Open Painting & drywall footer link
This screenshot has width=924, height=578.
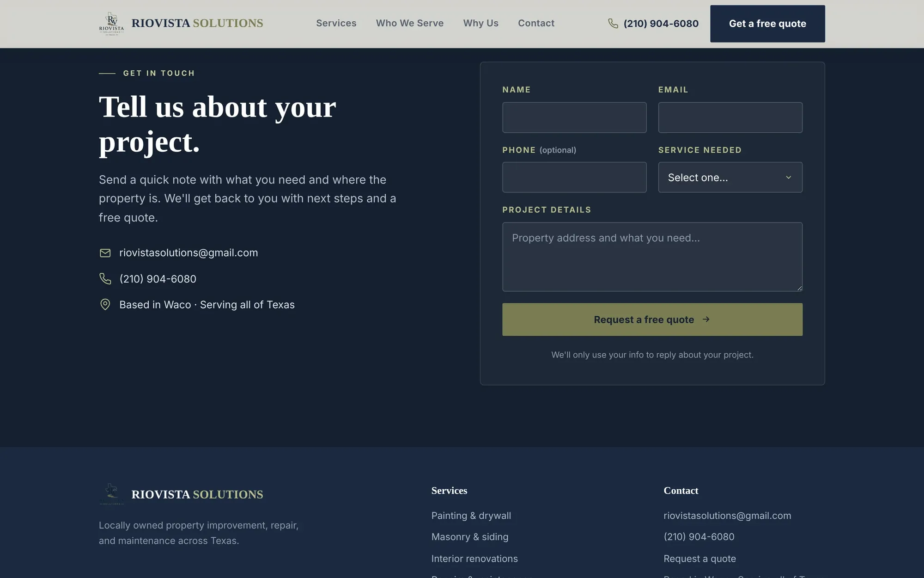point(471,516)
